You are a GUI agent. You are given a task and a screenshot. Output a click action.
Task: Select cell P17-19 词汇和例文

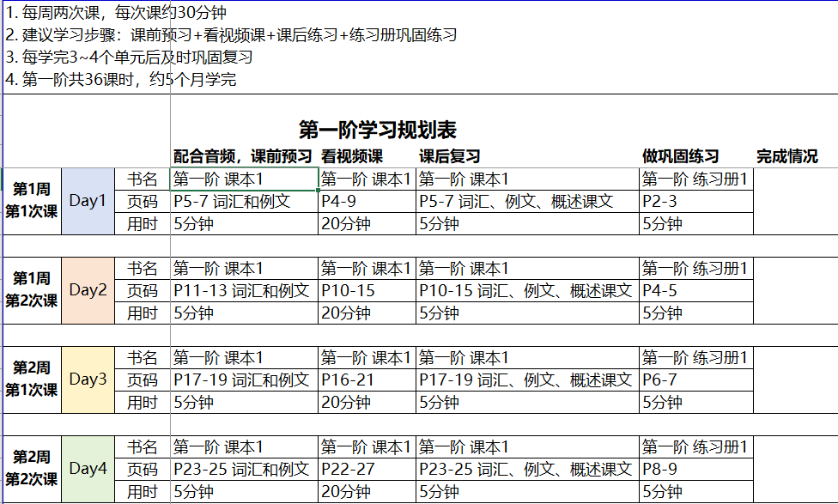coord(244,380)
